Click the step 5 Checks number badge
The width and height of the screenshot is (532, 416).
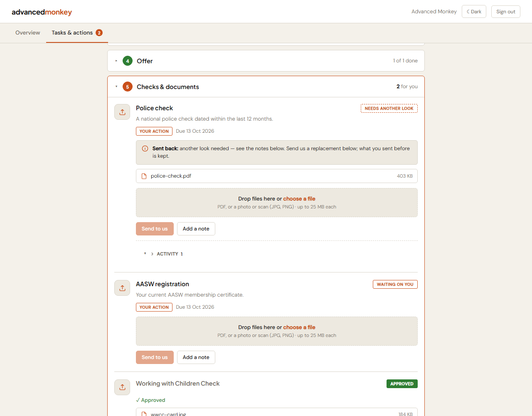pos(128,87)
